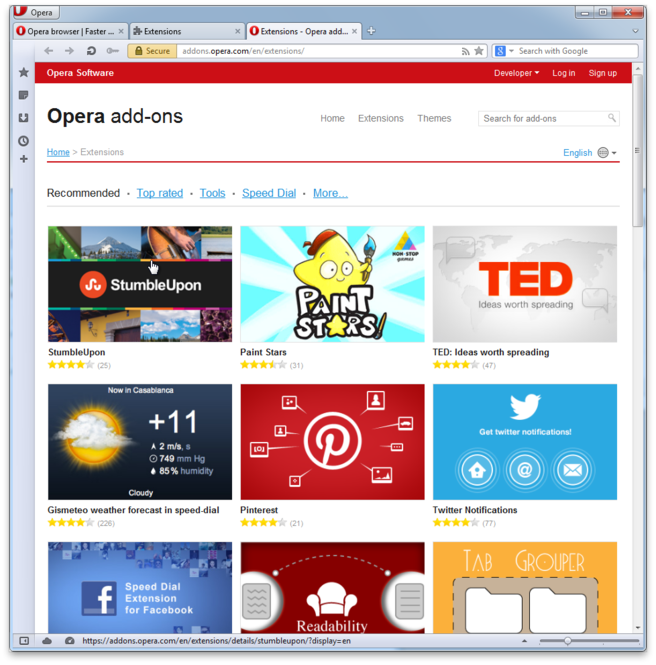656x665 pixels.
Task: Open the Google search engine dropdown
Action: [504, 51]
